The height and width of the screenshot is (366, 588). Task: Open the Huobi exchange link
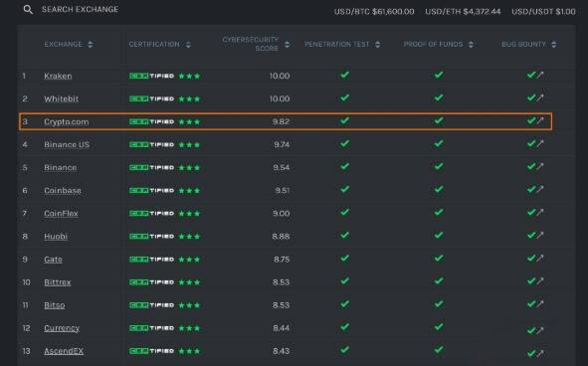tap(56, 237)
